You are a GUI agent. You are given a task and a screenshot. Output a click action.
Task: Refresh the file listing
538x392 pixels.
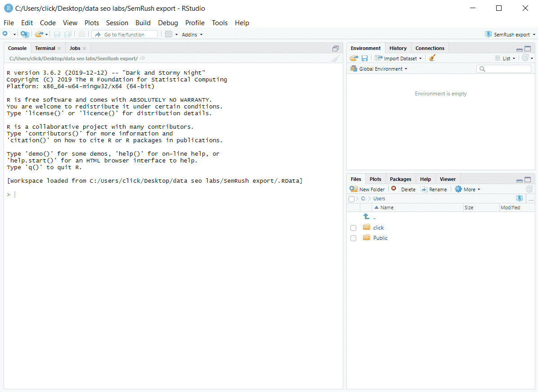[x=529, y=189]
